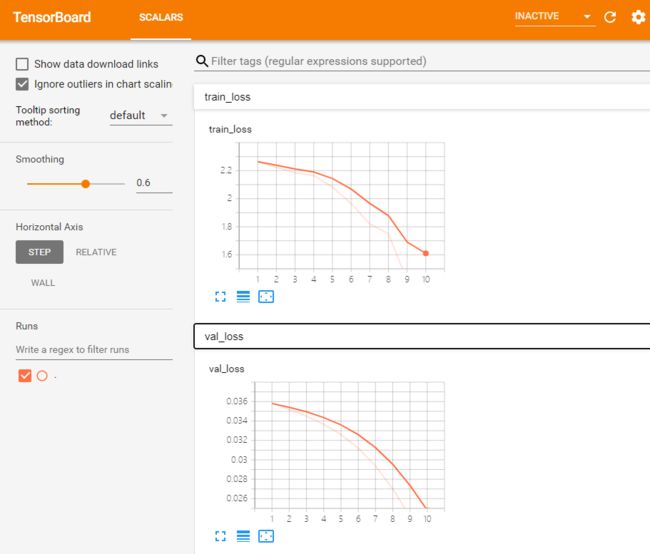650x554 pixels.
Task: Open the INACTIVE dashboards dropdown
Action: 555,17
